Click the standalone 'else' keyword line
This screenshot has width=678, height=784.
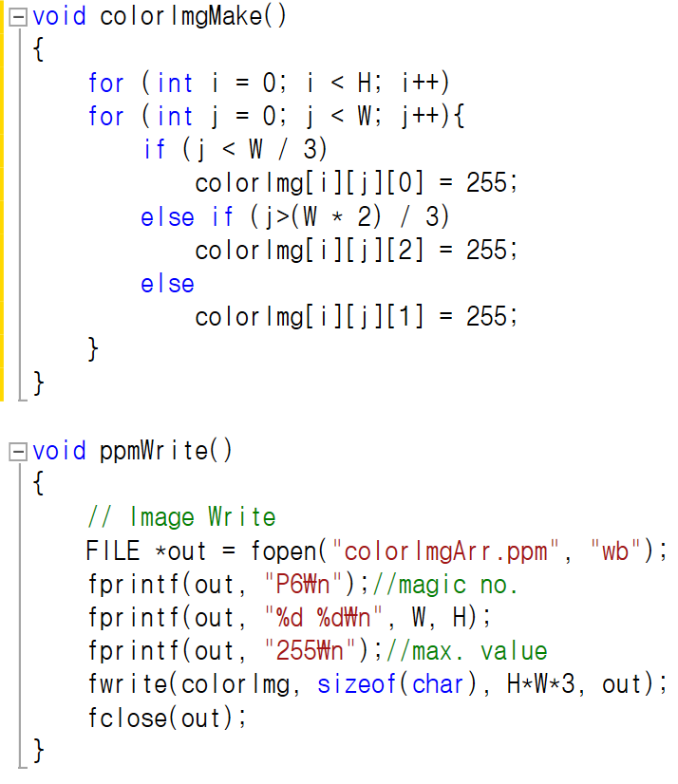point(168,284)
